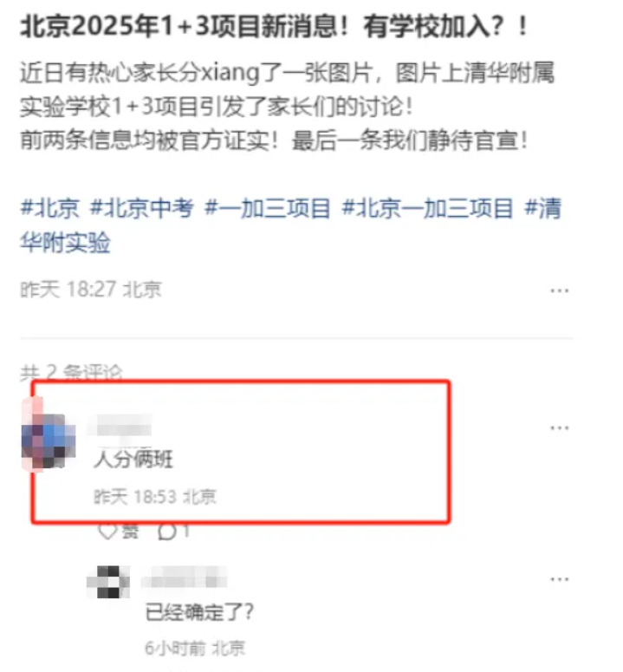This screenshot has height=672, width=623.
Task: Open the reply author's pixelated avatar
Action: (x=108, y=582)
